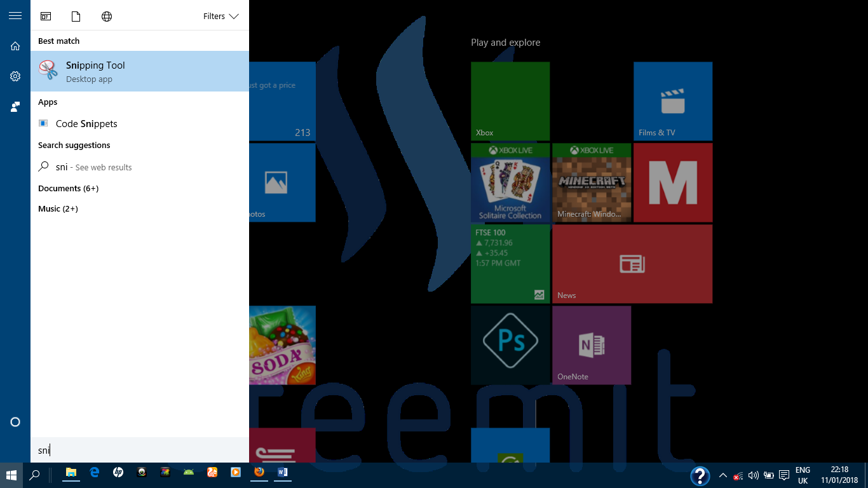Open the network connection status icon
Screen dimensions: 868x488
(738, 475)
